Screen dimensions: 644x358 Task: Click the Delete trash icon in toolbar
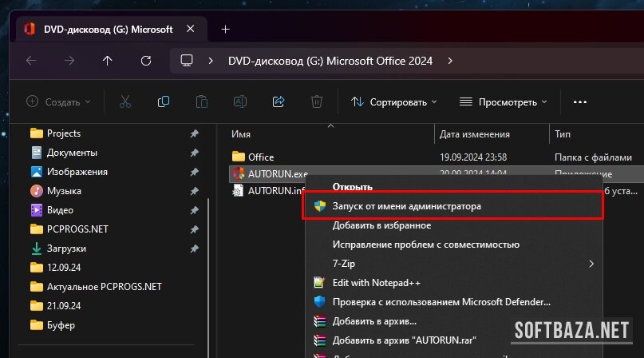coord(317,102)
